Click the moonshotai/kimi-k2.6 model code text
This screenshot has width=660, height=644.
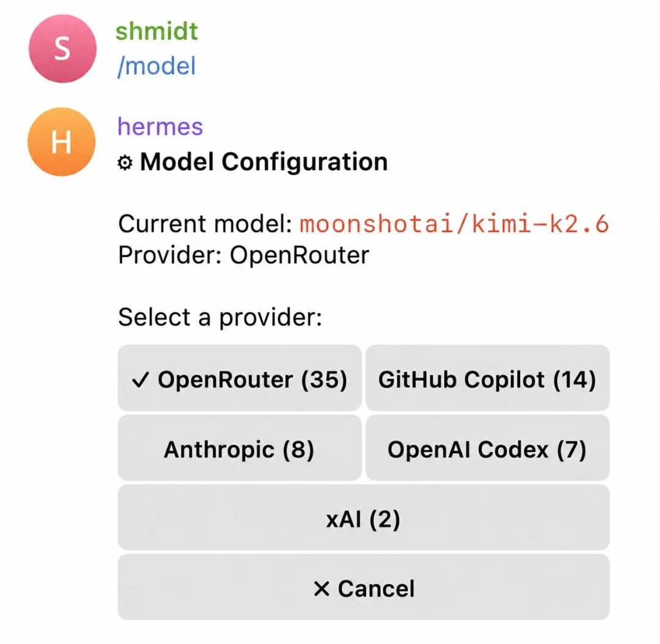click(454, 224)
